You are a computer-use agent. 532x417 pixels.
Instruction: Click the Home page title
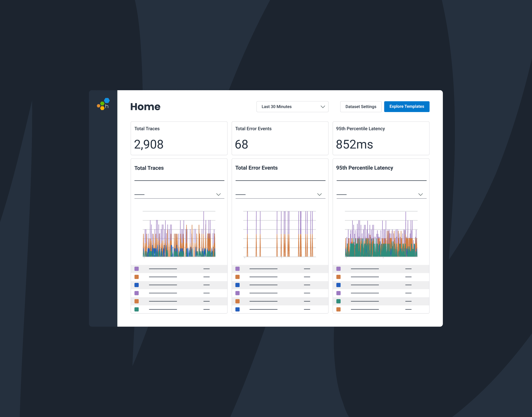[x=145, y=107]
